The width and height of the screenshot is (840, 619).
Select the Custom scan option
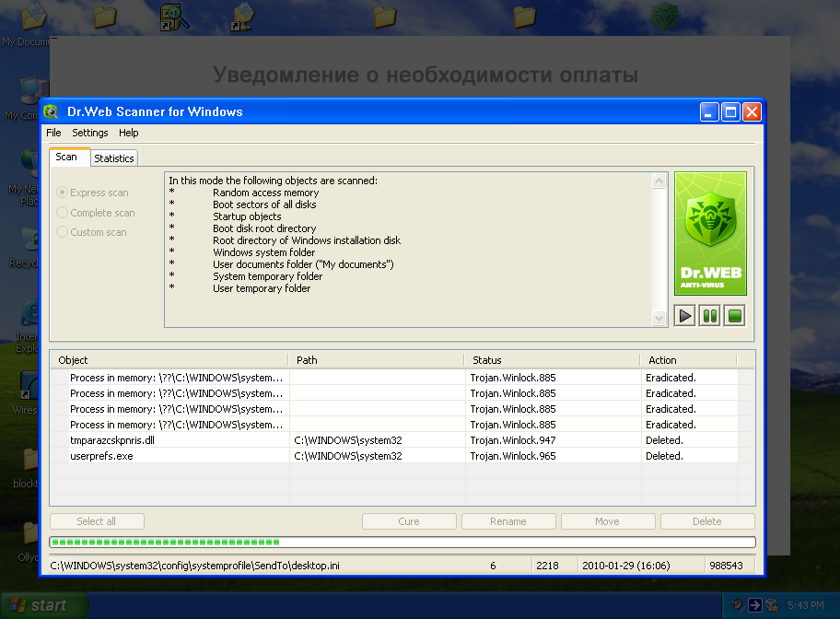(91, 232)
